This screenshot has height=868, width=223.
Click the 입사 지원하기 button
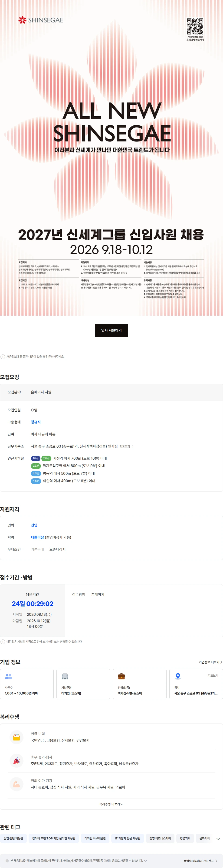111,330
